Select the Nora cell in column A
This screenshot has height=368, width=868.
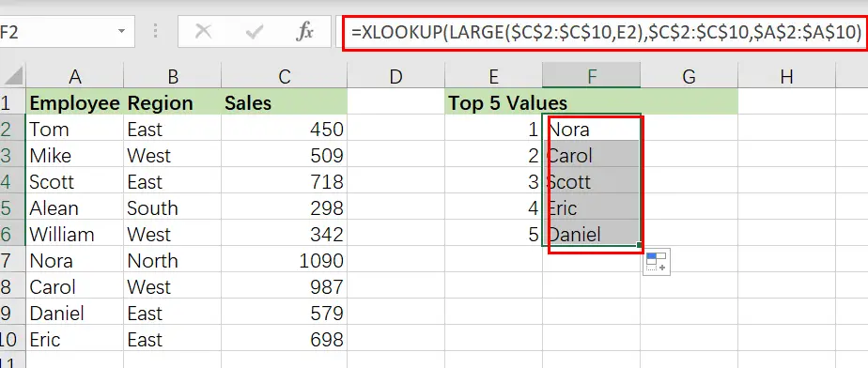click(x=75, y=259)
